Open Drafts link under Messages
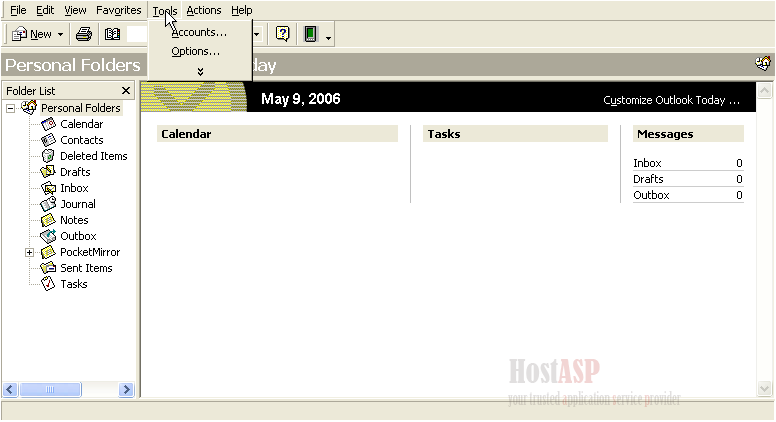The height and width of the screenshot is (422, 776). [x=648, y=179]
